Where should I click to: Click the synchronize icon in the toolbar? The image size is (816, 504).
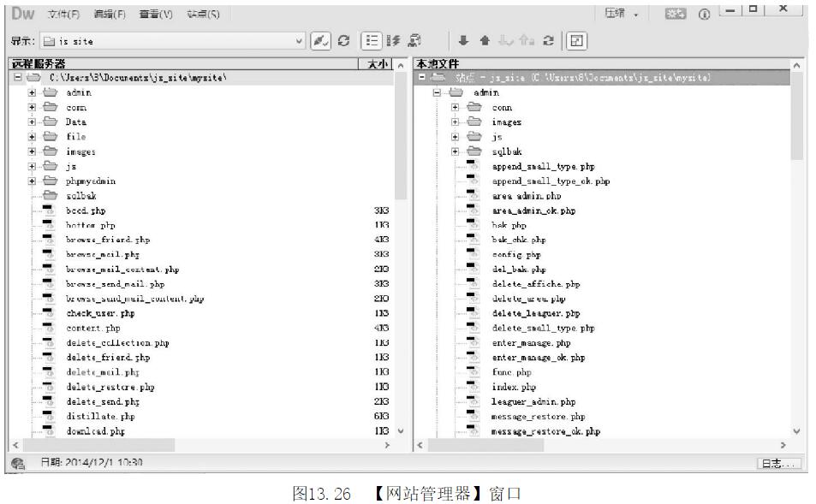548,40
